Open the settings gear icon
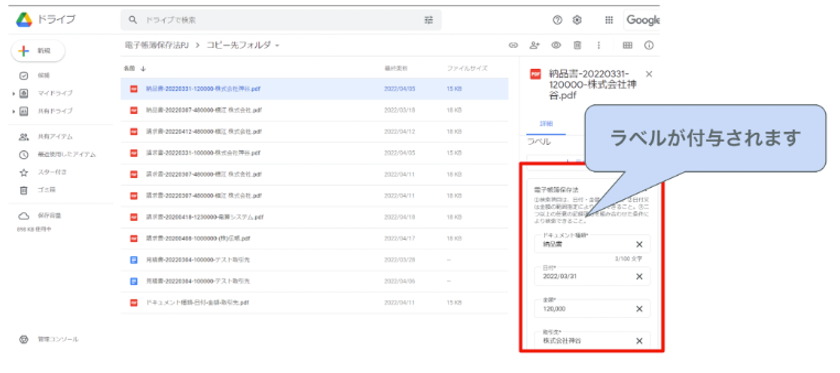The width and height of the screenshot is (840, 373). pyautogui.click(x=577, y=20)
